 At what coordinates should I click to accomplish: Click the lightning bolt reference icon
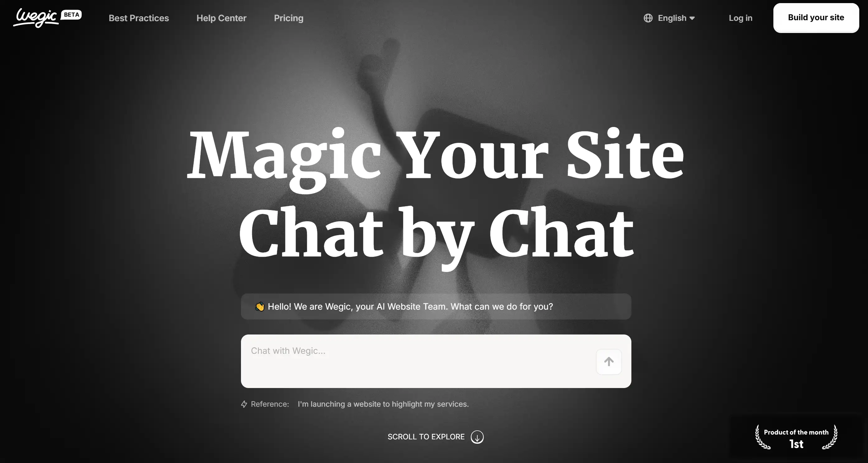[243, 404]
